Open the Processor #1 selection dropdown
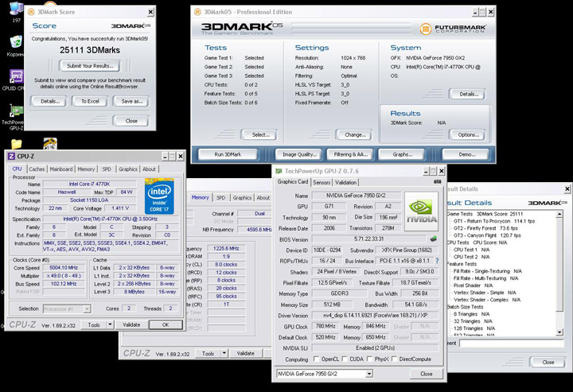Image resolution: width=573 pixels, height=392 pixels. (x=67, y=309)
